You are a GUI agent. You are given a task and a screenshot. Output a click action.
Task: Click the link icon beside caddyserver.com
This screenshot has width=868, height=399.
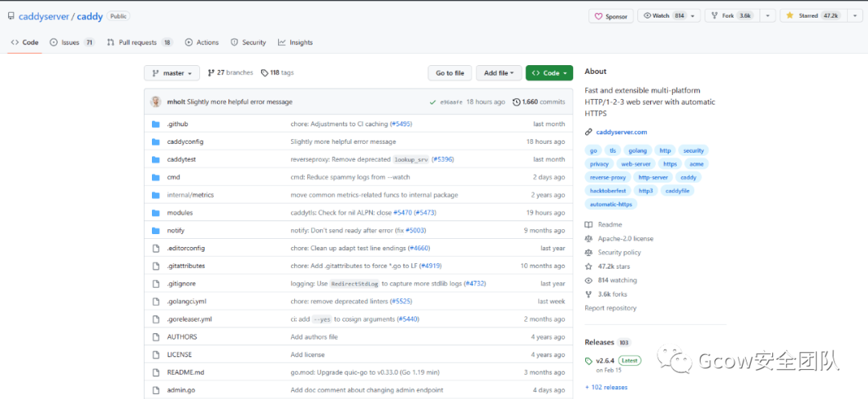(x=588, y=132)
